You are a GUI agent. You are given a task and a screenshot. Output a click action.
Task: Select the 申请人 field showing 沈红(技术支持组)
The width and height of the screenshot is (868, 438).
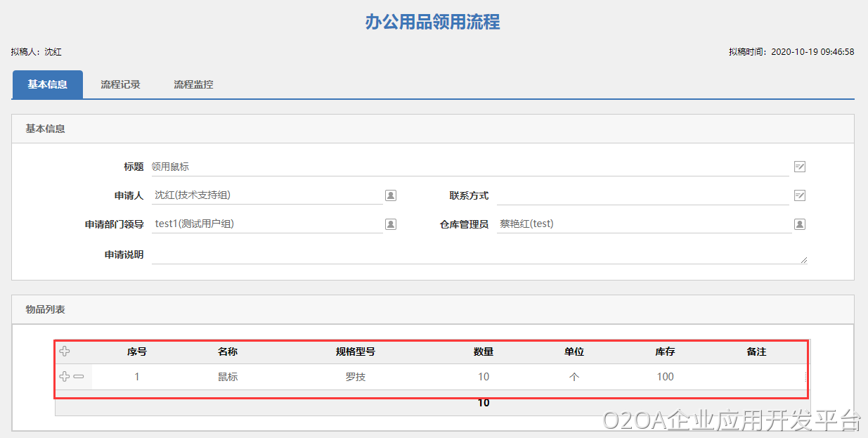(266, 195)
